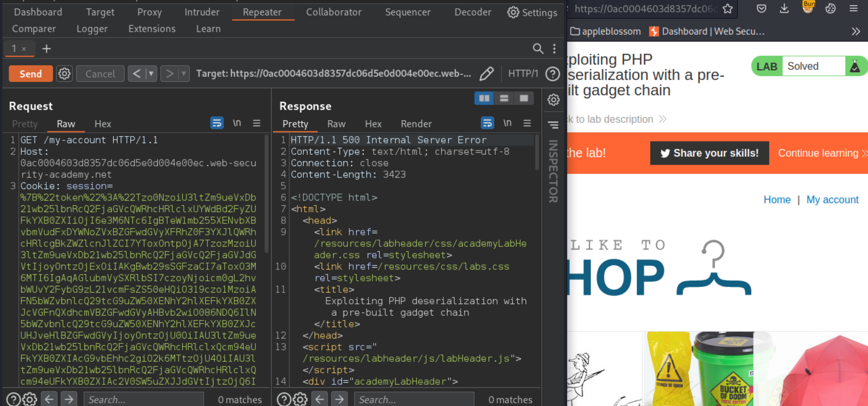
Task: Bookmark page with Firefox star icon
Action: [x=727, y=8]
